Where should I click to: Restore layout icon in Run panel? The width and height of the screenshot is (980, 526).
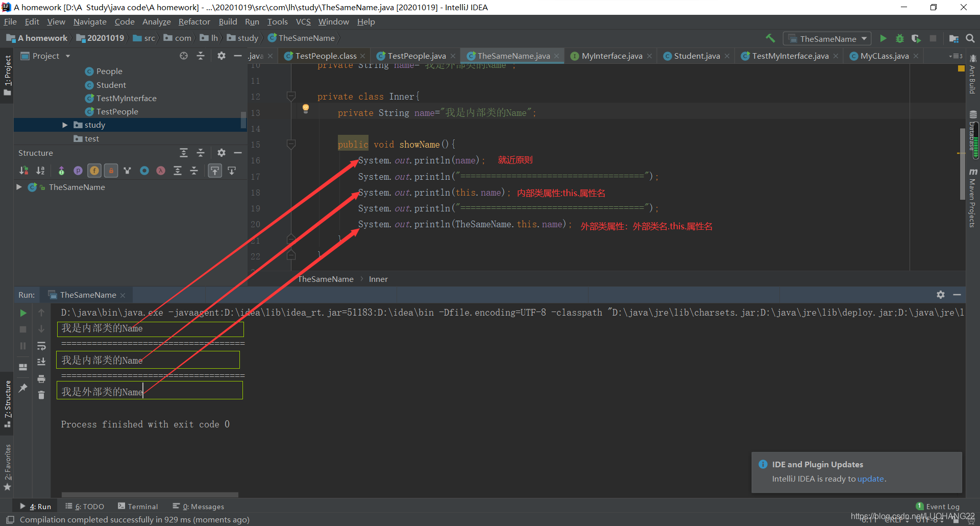[x=23, y=367]
